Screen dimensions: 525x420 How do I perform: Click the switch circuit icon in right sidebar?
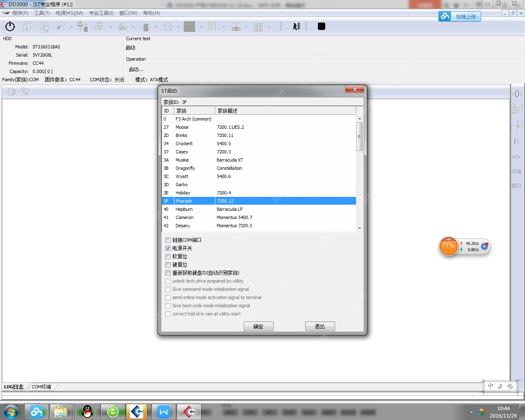click(x=517, y=125)
